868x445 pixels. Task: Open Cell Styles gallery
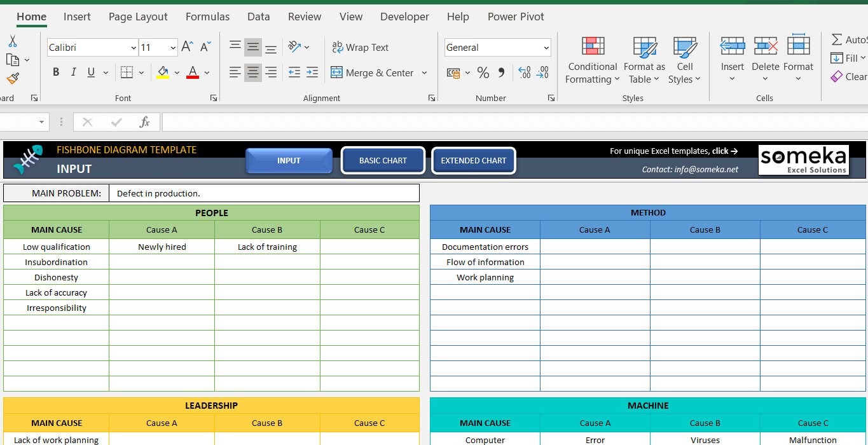(684, 61)
